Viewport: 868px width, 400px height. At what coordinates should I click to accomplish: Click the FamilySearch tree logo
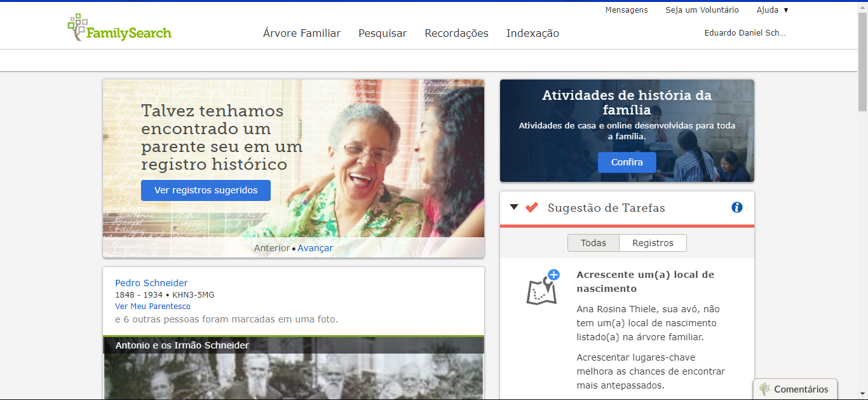pyautogui.click(x=119, y=27)
